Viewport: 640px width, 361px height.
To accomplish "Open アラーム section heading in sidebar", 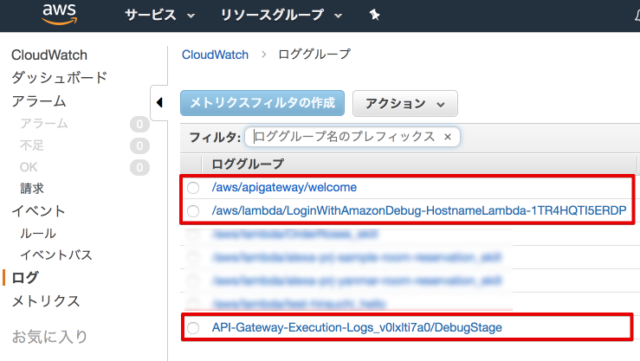I will coord(39,101).
